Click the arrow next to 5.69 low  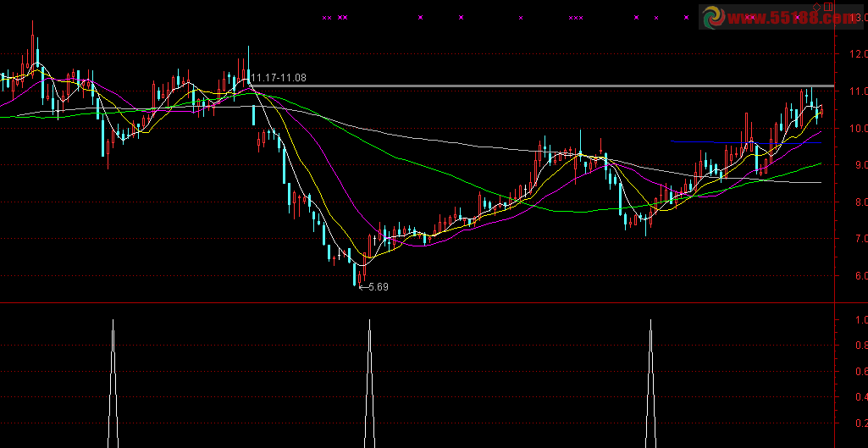point(363,287)
